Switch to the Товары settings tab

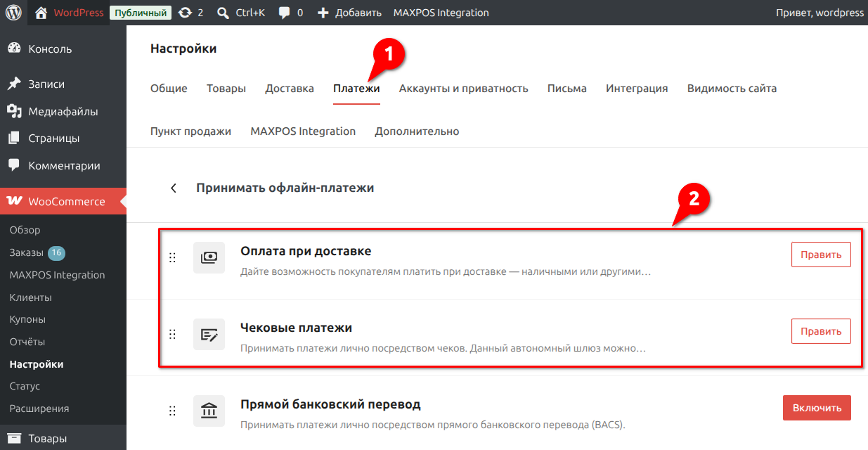(226, 88)
